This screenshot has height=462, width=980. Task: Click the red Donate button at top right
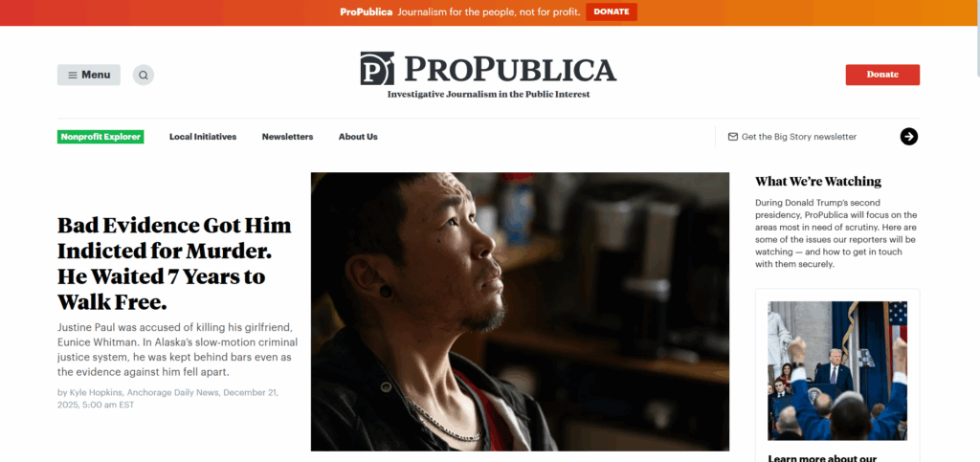[x=882, y=75]
